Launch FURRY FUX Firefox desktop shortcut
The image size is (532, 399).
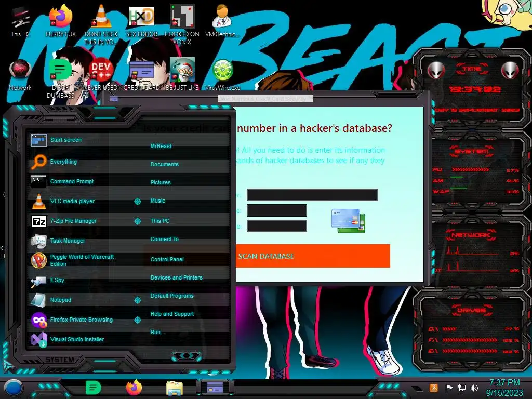61,21
